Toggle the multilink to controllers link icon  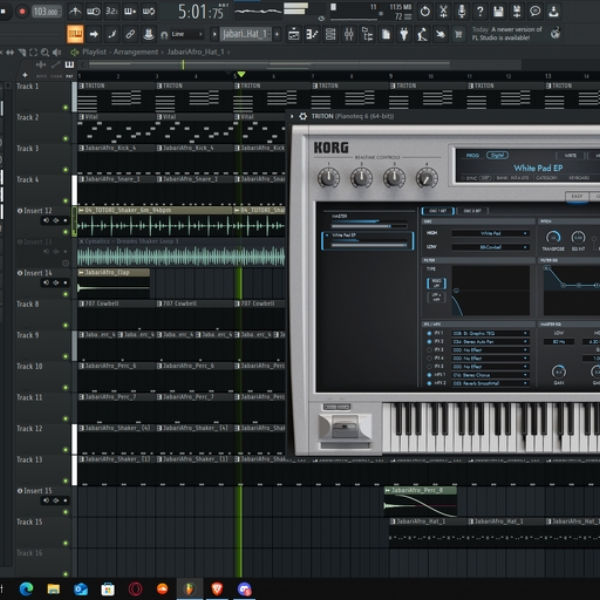coord(130,34)
